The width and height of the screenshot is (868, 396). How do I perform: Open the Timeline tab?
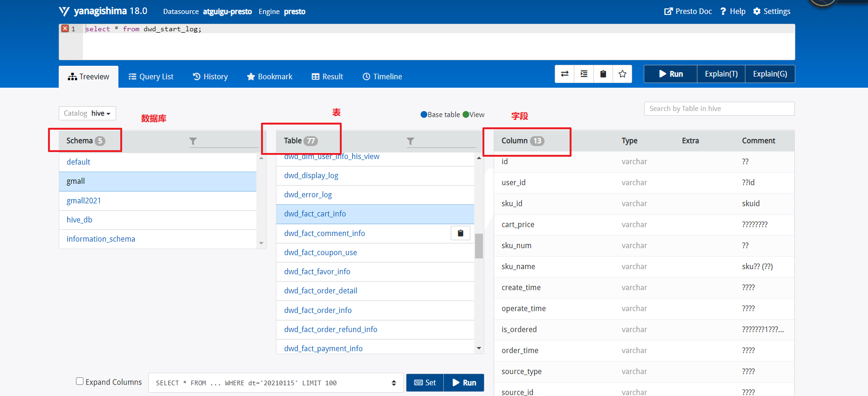pyautogui.click(x=382, y=76)
